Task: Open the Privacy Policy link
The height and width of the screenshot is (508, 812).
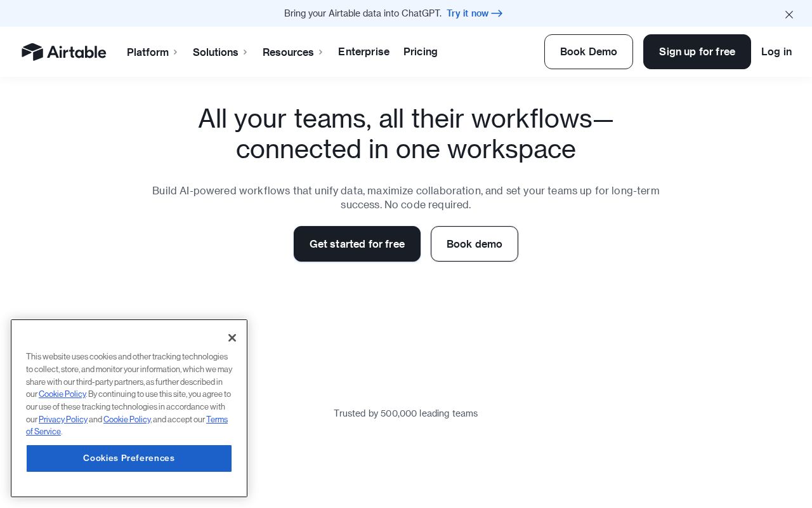Action: coord(63,419)
